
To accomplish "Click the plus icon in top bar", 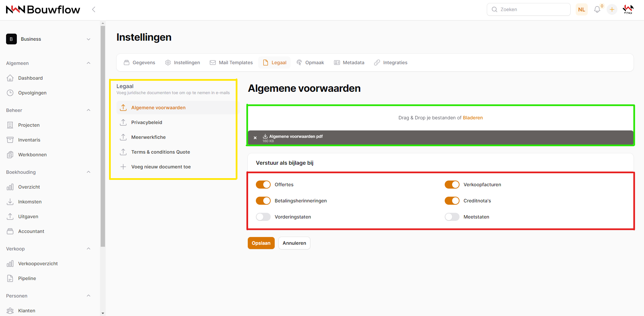I will (612, 9).
